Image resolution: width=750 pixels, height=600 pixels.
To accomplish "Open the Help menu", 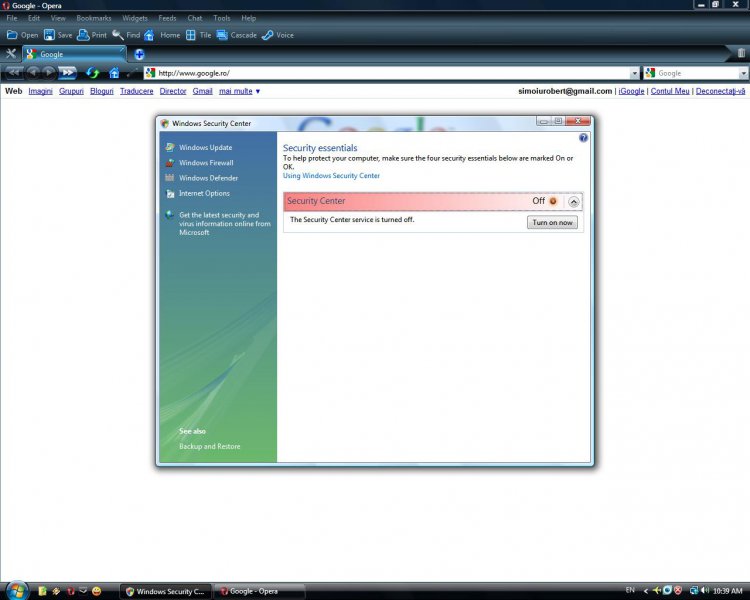I will coord(248,18).
